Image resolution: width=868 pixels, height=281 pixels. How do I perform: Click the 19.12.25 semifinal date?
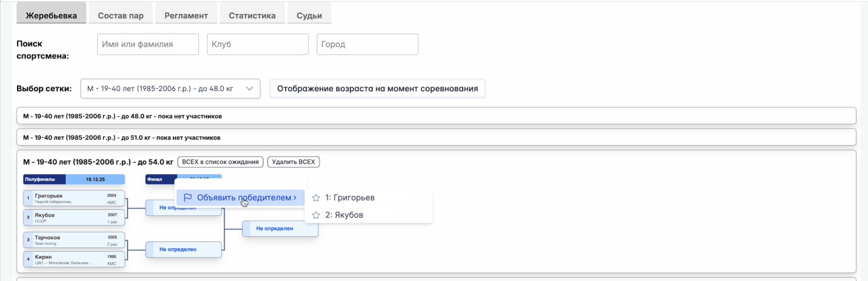coord(95,179)
